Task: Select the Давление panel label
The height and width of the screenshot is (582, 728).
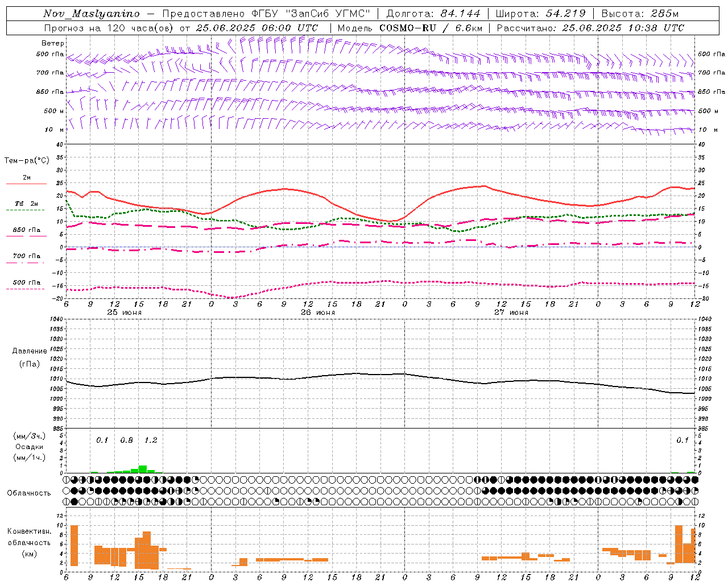Action: coord(30,351)
